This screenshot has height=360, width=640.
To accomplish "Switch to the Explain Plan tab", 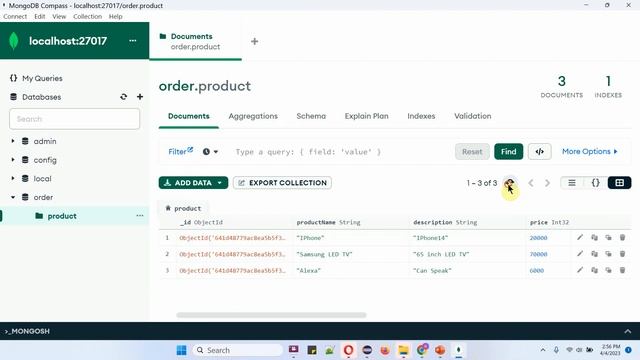I will pyautogui.click(x=367, y=116).
